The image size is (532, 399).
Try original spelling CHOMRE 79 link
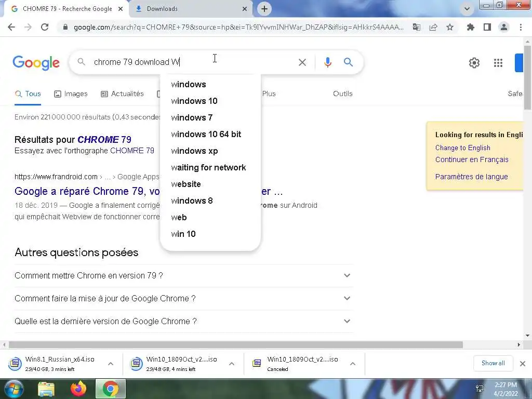coord(132,151)
